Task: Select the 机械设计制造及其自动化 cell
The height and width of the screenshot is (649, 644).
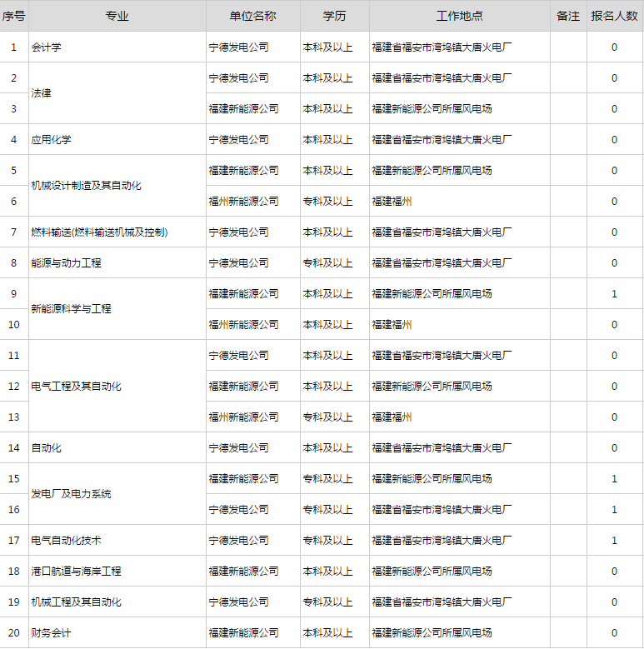Action: point(86,186)
